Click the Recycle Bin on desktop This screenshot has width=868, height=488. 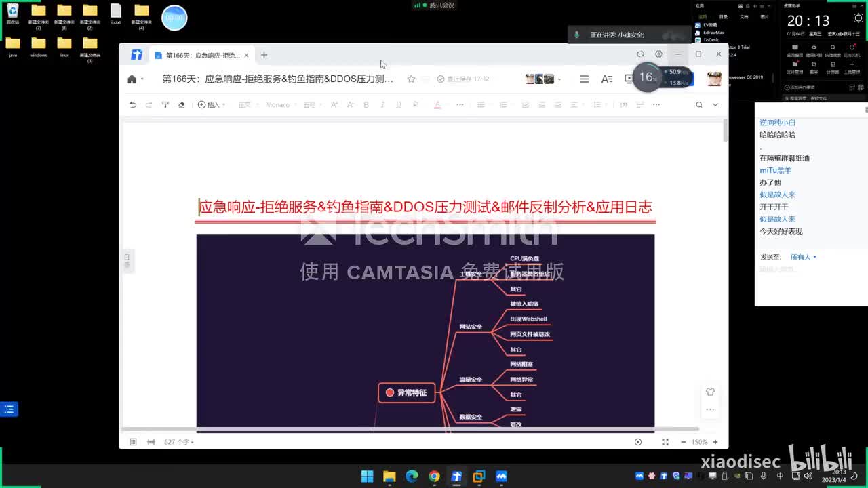click(x=13, y=14)
